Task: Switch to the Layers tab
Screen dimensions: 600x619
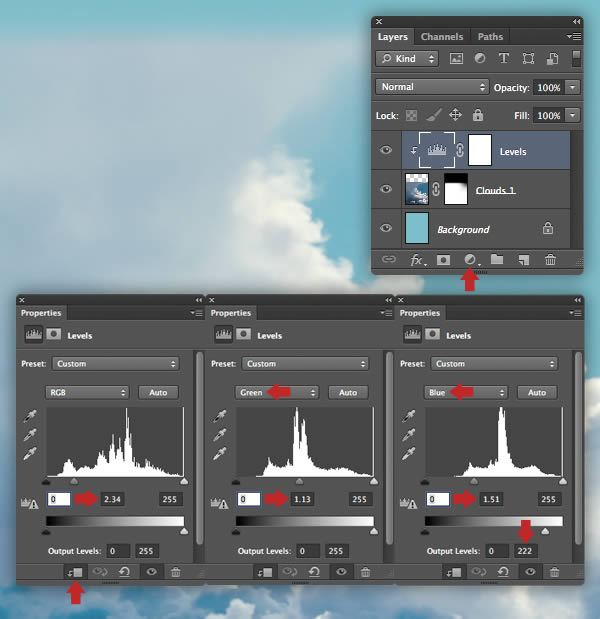Action: [x=393, y=37]
